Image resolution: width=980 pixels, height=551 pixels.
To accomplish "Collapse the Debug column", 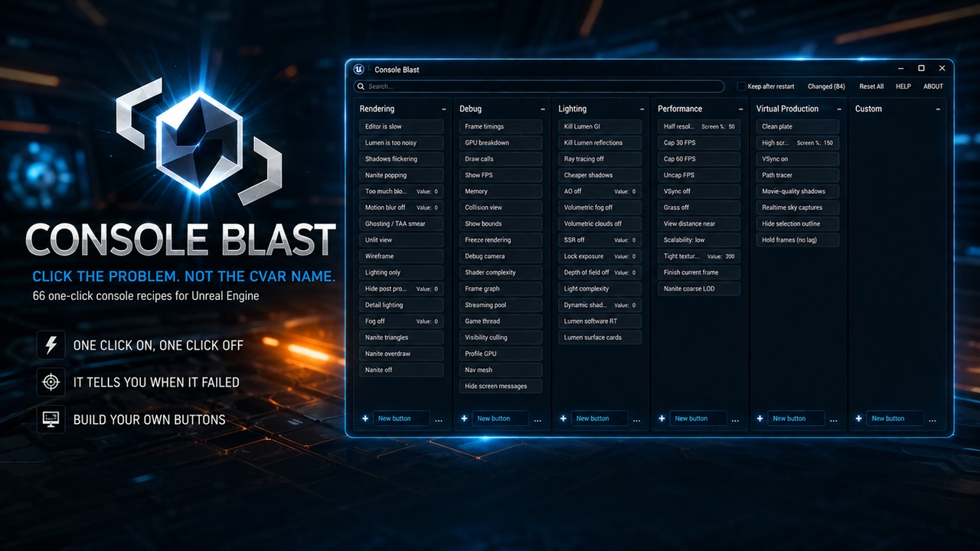I will coord(543,109).
